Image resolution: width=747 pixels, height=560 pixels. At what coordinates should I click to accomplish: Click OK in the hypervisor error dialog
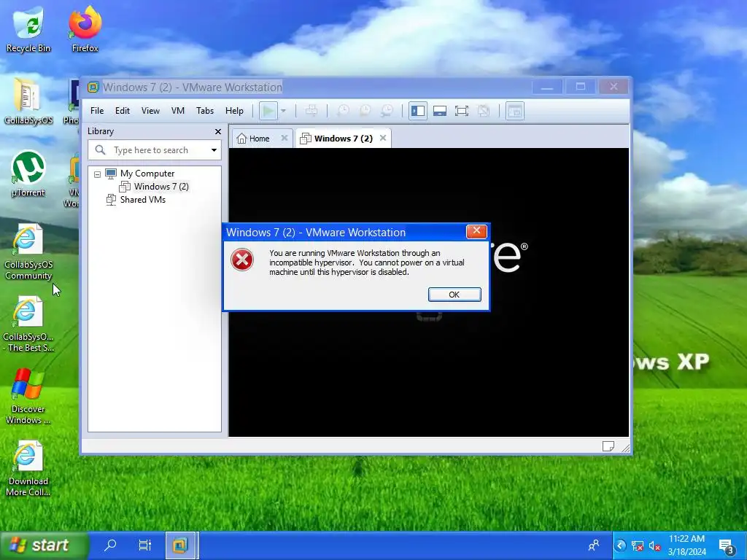tap(454, 295)
